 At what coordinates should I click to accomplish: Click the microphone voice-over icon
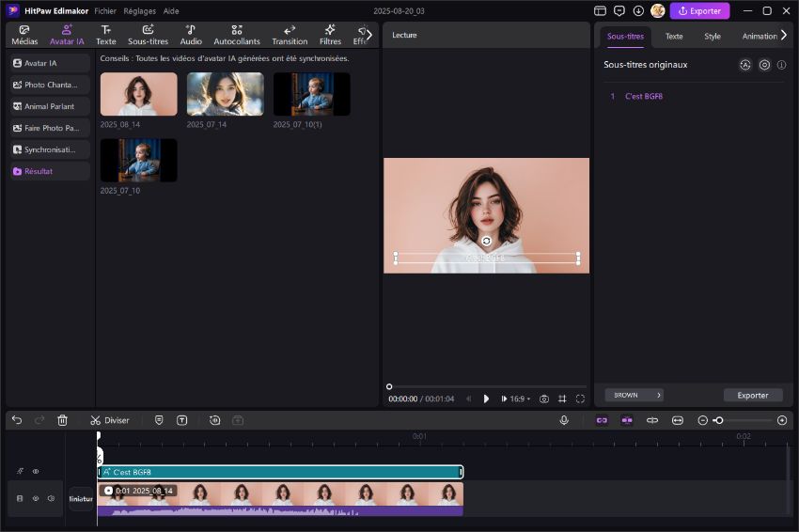click(x=564, y=420)
